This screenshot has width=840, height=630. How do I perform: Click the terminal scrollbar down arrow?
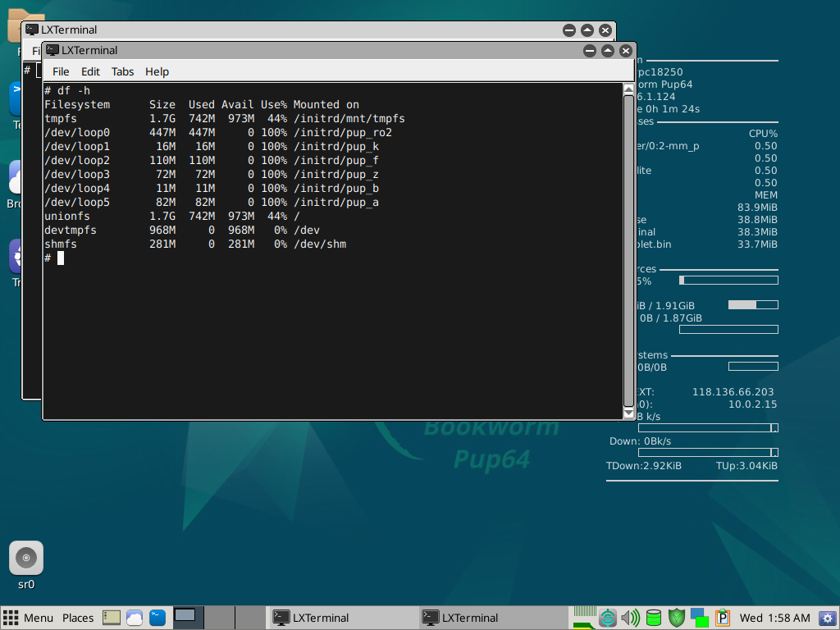(629, 413)
